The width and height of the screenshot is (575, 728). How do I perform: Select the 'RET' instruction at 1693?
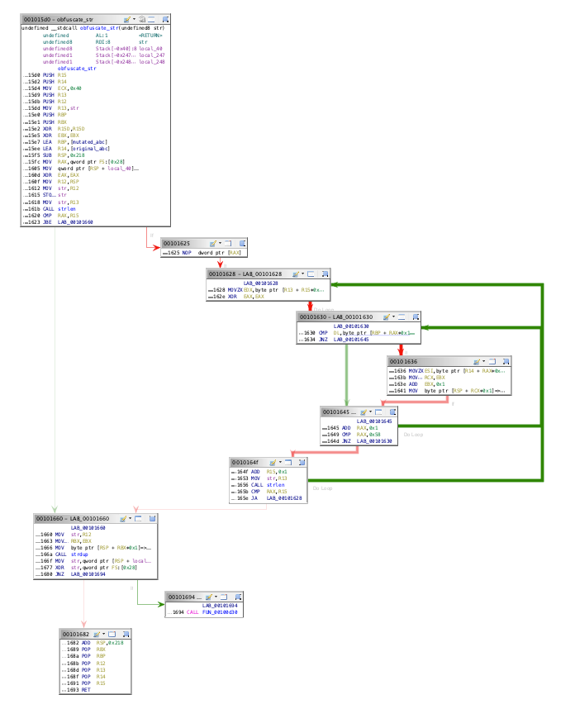[76, 690]
